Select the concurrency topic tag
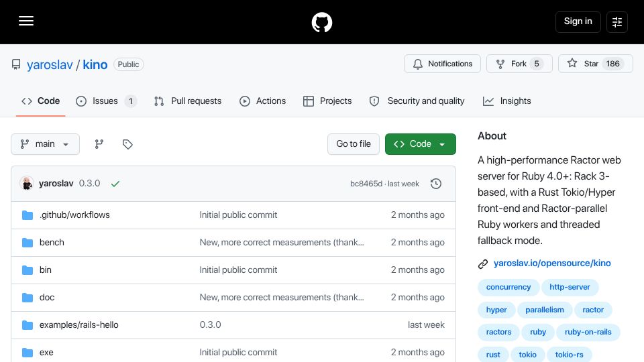The height and width of the screenshot is (362, 644). 508,288
